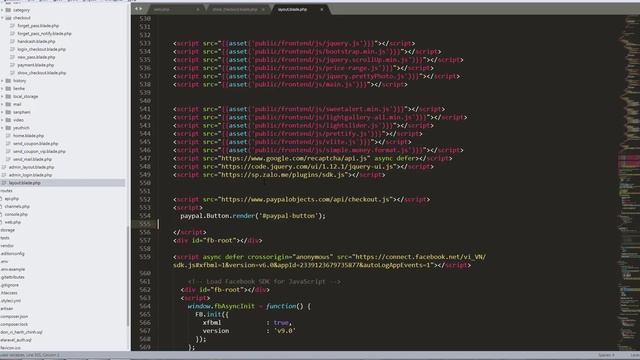
Task: Click file icon beside channels.php
Action: coord(2,207)
